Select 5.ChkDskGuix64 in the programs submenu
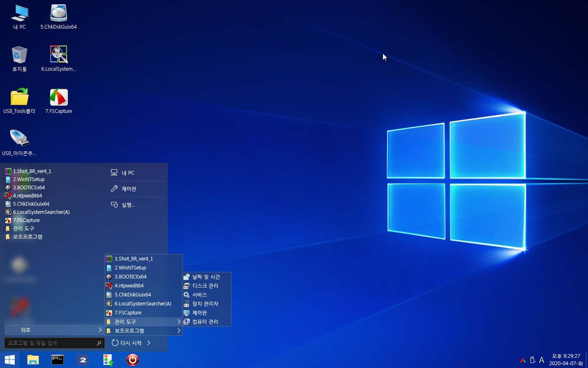 [144, 295]
